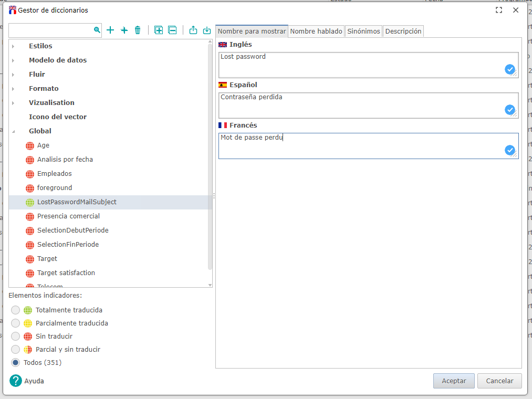
Task: Open the Ayuda help icon
Action: (16, 381)
